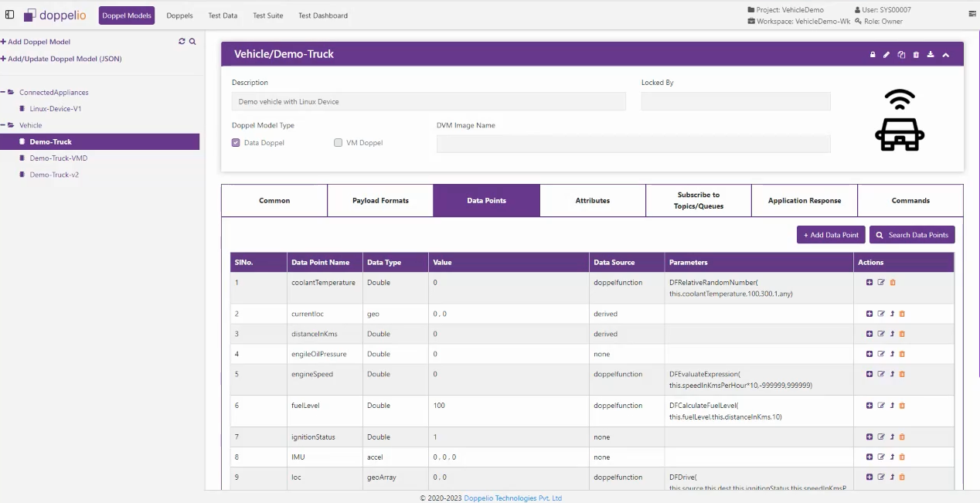
Task: Click the Add Data Point button
Action: [x=830, y=235]
